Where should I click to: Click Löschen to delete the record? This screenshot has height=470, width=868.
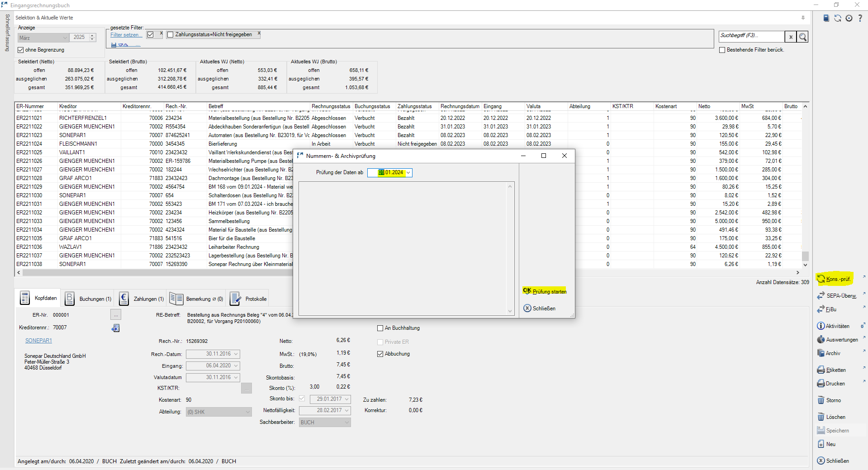(831, 417)
